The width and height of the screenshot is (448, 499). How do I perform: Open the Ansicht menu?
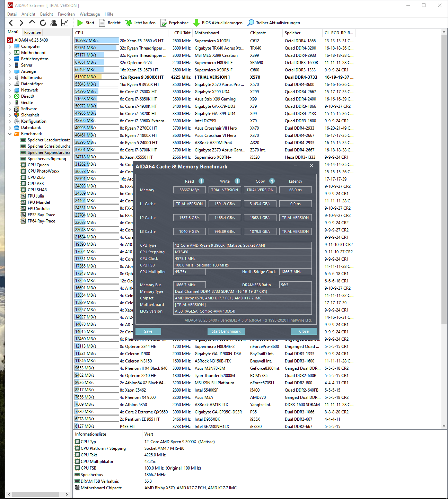[x=28, y=14]
